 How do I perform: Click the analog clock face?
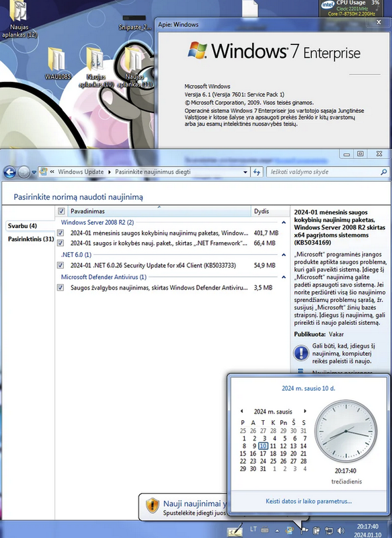pyautogui.click(x=346, y=430)
